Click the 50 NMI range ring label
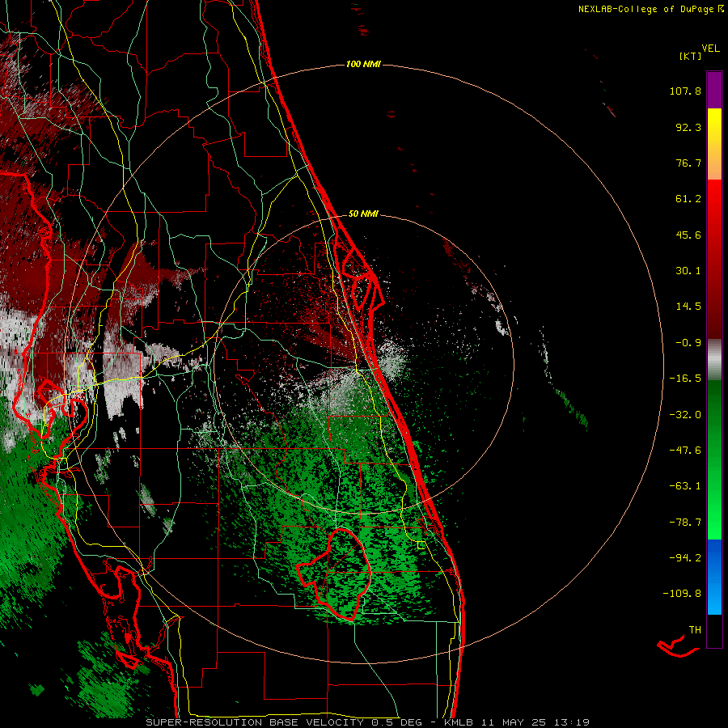728x728 pixels. point(363,214)
